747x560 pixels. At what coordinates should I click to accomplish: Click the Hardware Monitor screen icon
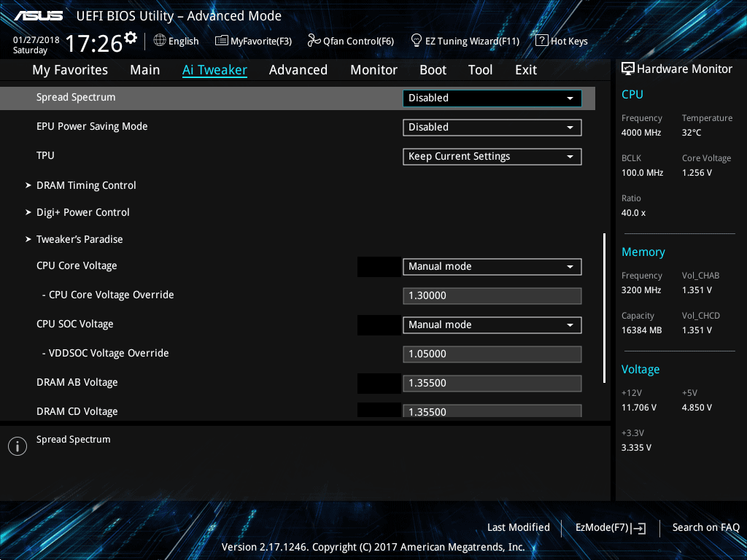tap(628, 69)
